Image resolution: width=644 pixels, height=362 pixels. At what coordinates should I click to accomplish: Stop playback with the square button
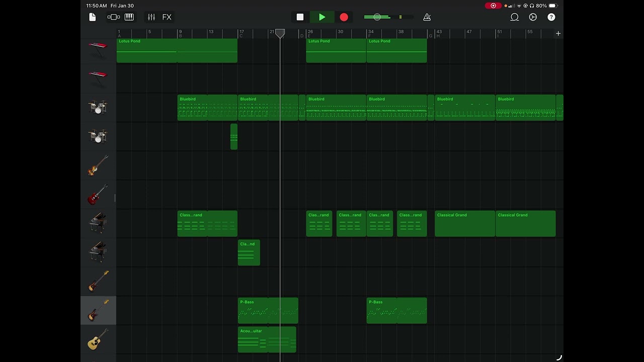pyautogui.click(x=300, y=17)
